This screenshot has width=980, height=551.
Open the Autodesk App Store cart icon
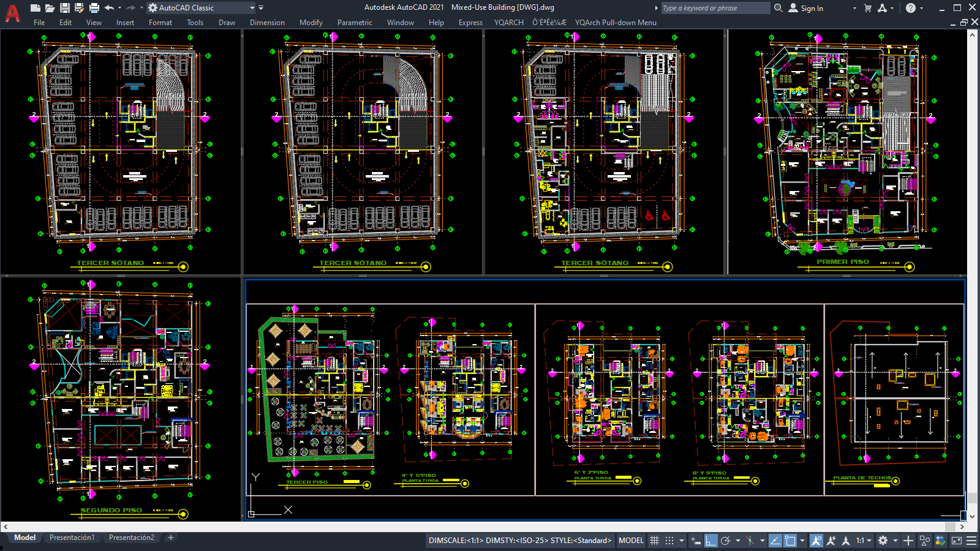click(x=867, y=8)
